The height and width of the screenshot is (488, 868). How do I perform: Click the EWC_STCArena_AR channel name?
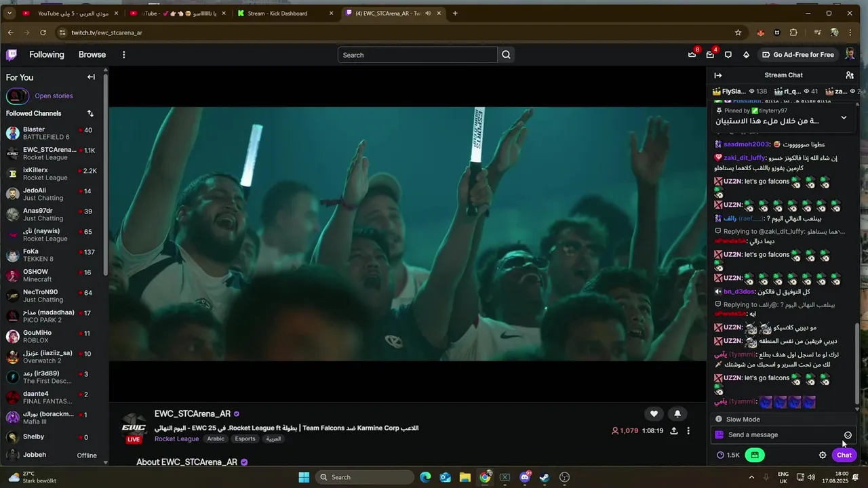[x=193, y=414]
